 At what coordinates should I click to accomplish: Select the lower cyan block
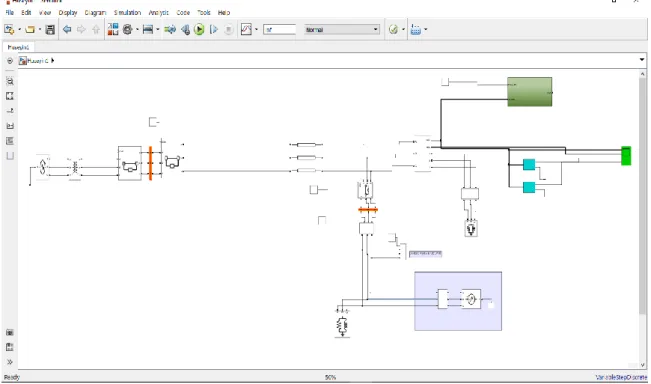coord(529,188)
